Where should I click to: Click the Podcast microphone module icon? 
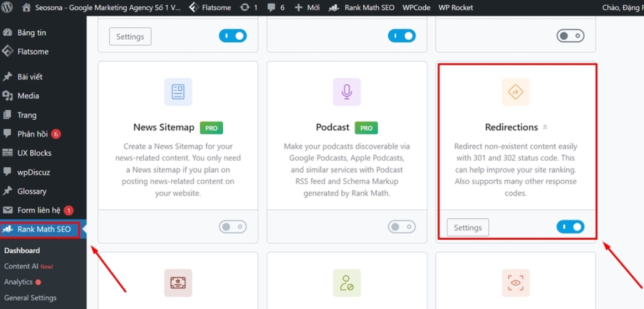347,91
